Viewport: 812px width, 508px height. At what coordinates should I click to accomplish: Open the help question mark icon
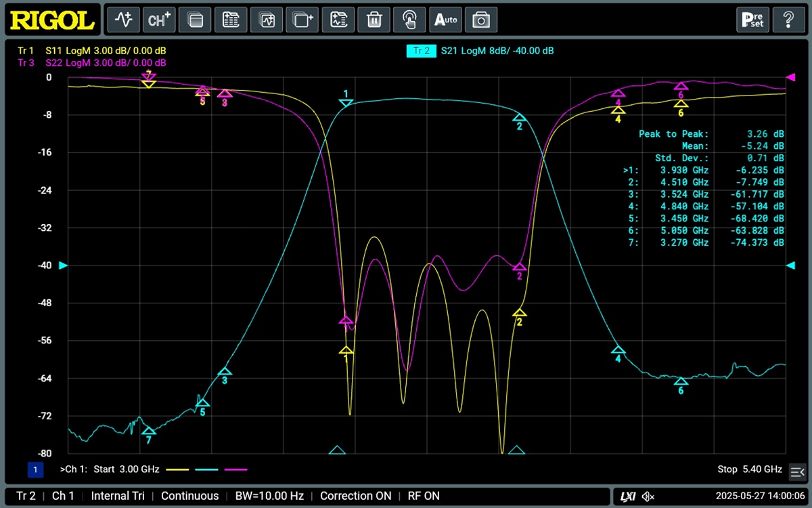point(788,20)
